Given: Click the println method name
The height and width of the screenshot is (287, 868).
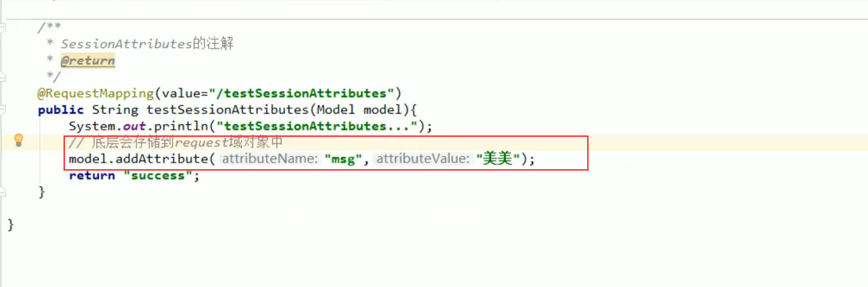Looking at the screenshot, I should [x=181, y=126].
